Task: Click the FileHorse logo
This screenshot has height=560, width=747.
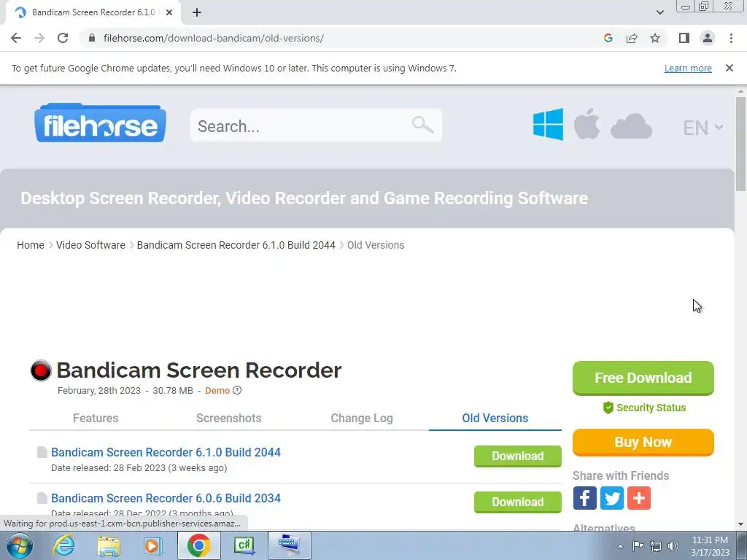Action: (100, 122)
